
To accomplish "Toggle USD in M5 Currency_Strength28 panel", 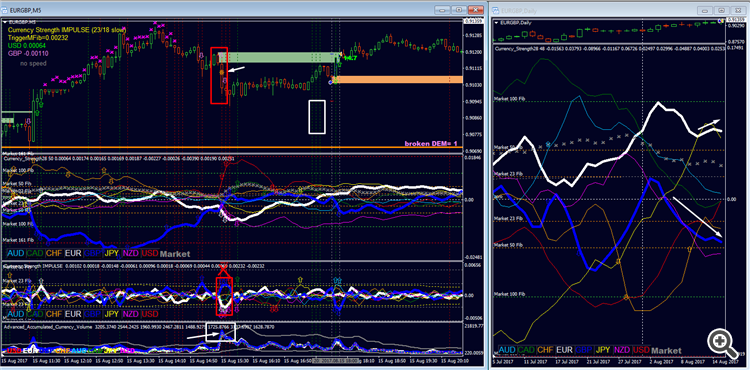I will 150,254.
